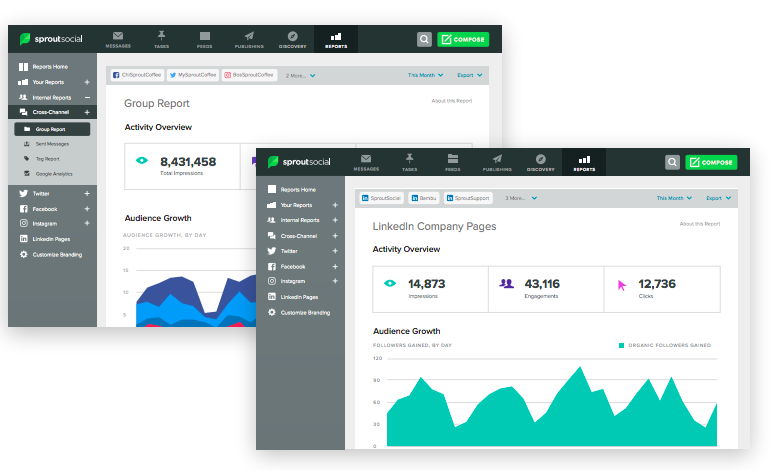The image size is (771, 470).
Task: Click Organic Followers Gained legend swatch
Action: [622, 346]
